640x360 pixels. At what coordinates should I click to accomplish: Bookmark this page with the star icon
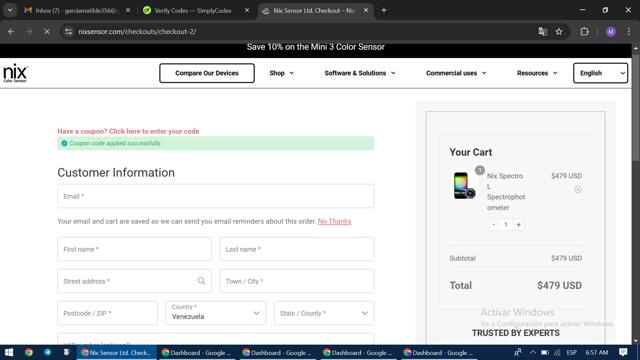point(559,31)
